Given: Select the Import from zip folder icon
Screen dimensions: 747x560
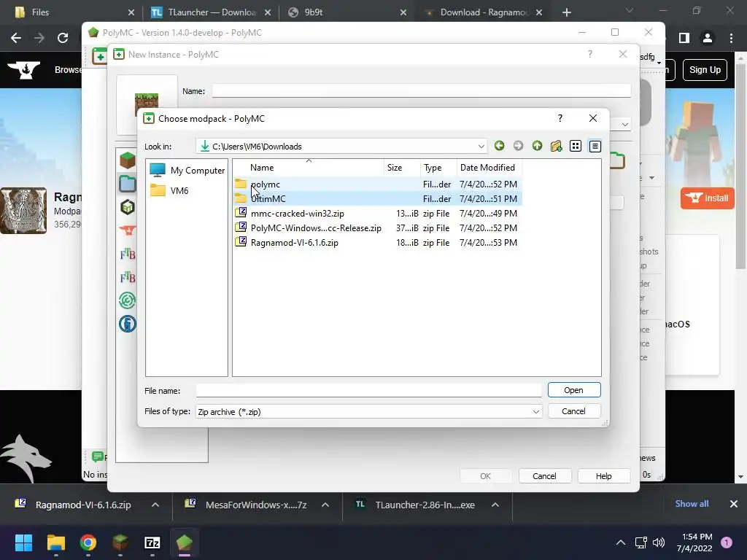Looking at the screenshot, I should pos(127,184).
